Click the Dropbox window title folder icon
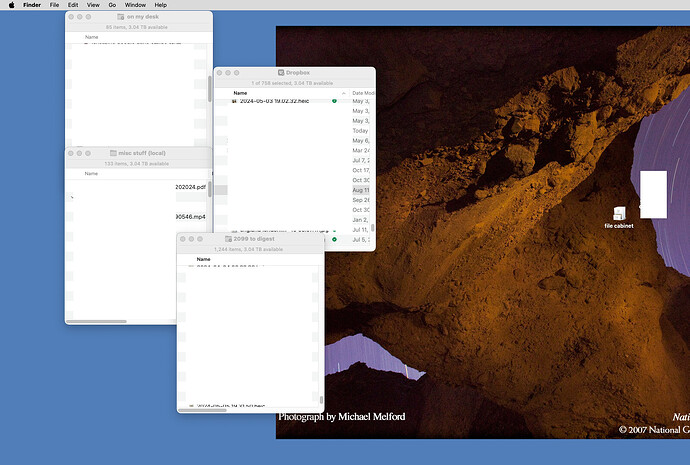 281,73
